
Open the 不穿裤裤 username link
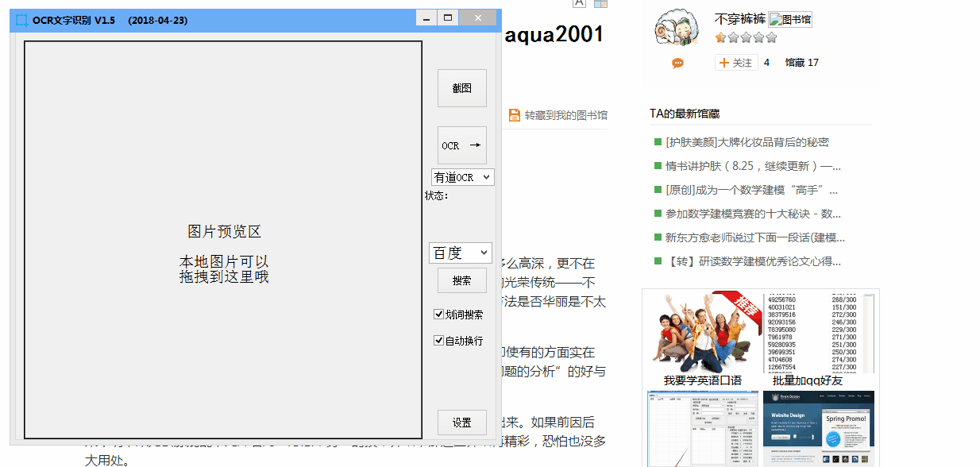[740, 19]
